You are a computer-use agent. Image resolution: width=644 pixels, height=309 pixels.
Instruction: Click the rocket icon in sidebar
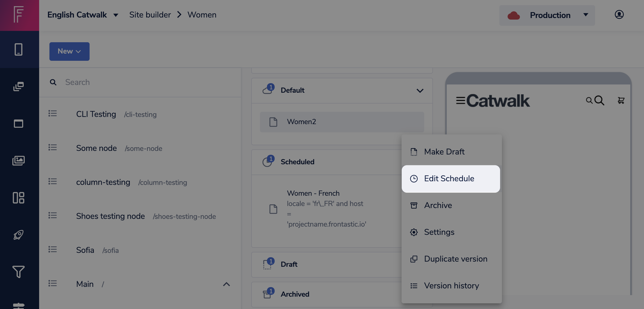19,235
